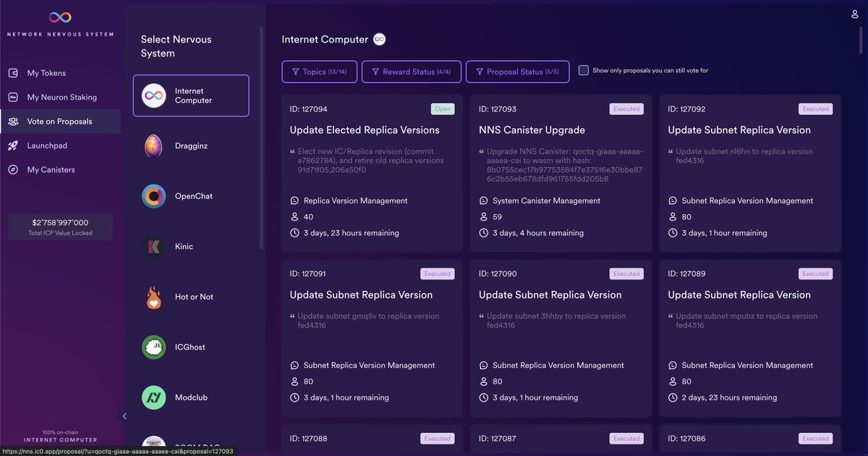Click Total ICP Value Locked box
The width and height of the screenshot is (868, 456).
pyautogui.click(x=60, y=227)
